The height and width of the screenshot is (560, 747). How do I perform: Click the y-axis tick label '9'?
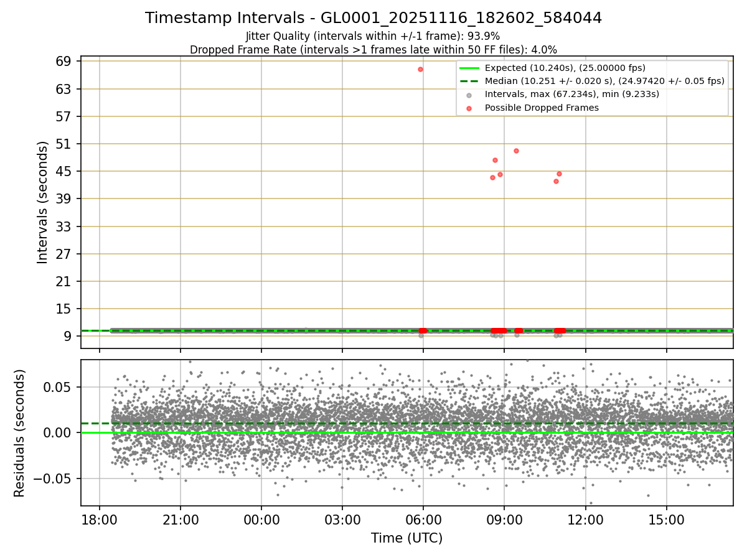click(x=68, y=336)
